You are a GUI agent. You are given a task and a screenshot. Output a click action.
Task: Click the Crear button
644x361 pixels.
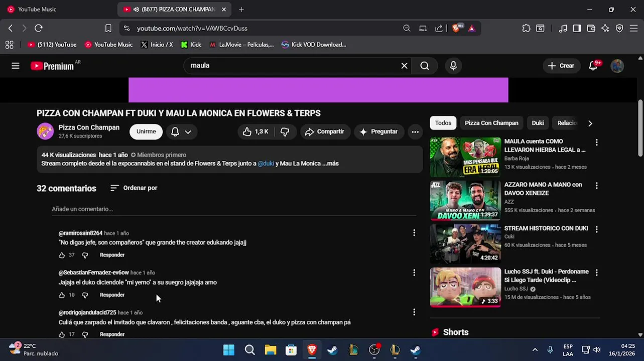click(x=561, y=66)
